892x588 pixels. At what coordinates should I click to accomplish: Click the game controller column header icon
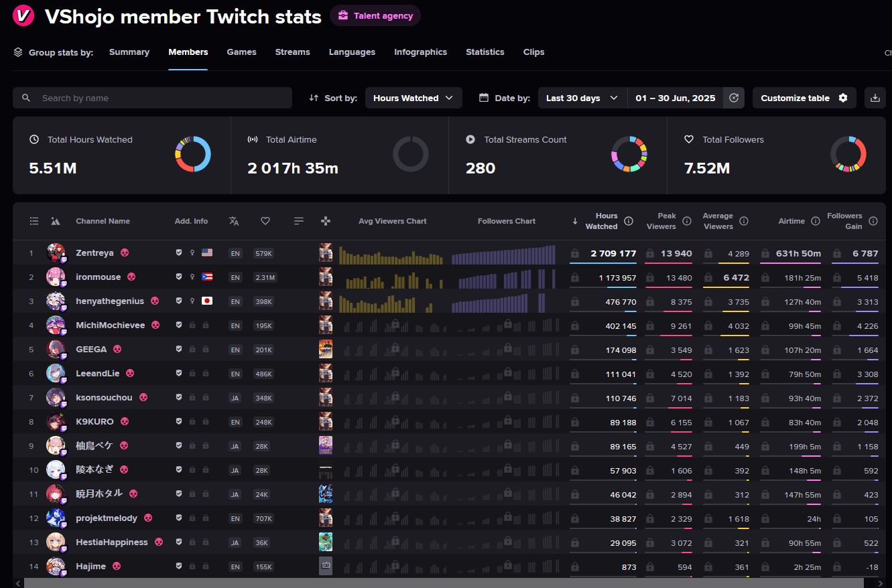point(326,221)
